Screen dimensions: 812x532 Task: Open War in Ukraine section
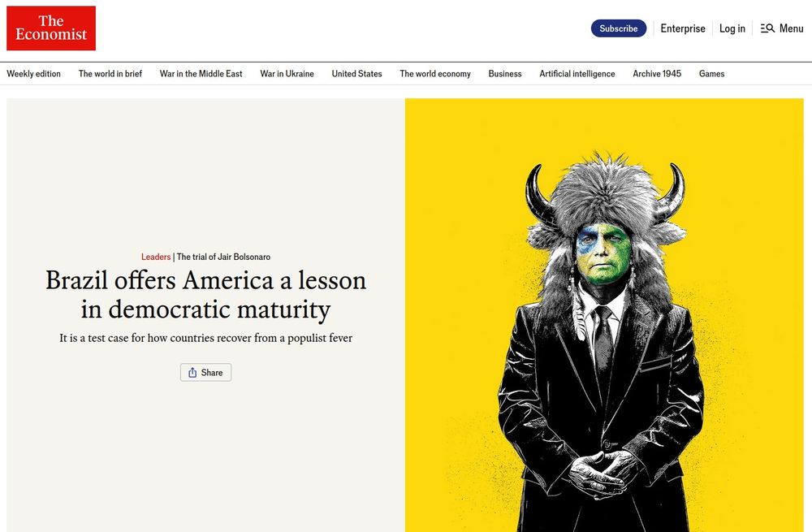pos(287,74)
